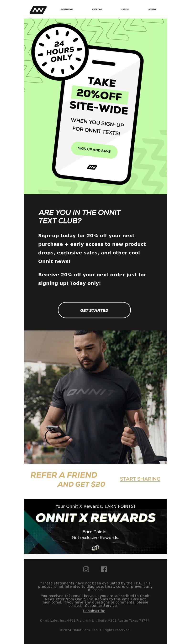
Task: Open the Nutrition menu item
Action: pyautogui.click(x=97, y=9)
